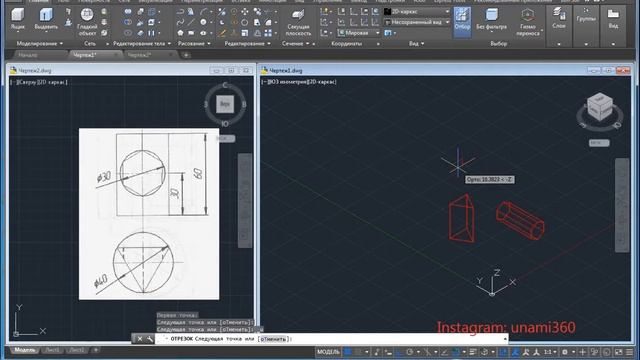Switch to the Модель layout tab
The width and height of the screenshot is (640, 360).
(24, 350)
